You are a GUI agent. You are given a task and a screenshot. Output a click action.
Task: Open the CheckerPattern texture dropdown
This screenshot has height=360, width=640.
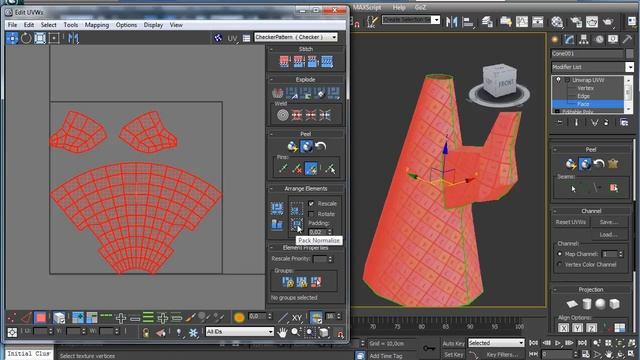(x=296, y=37)
